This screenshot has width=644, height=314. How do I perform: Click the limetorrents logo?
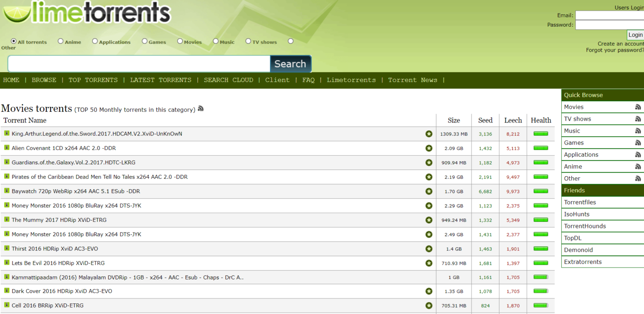pyautogui.click(x=87, y=12)
